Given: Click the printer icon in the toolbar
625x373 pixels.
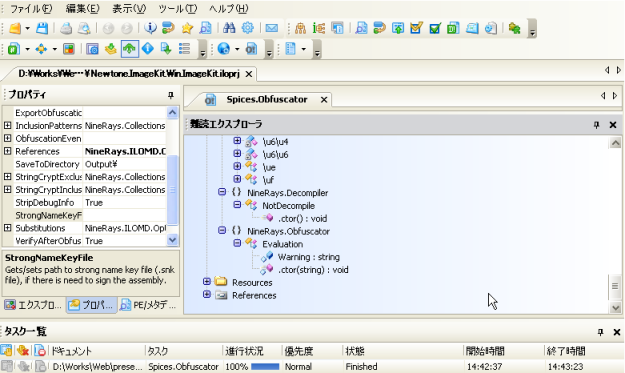Looking at the screenshot, I should (66, 28).
